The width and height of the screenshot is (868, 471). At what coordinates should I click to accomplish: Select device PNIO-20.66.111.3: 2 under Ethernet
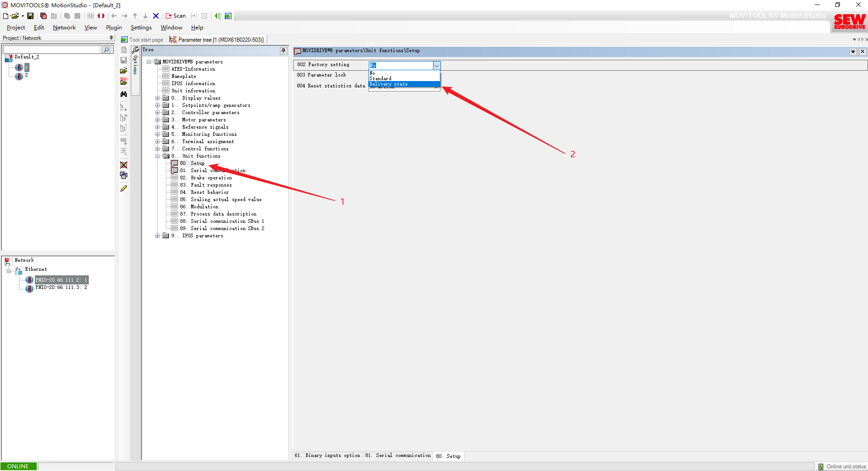(x=61, y=288)
